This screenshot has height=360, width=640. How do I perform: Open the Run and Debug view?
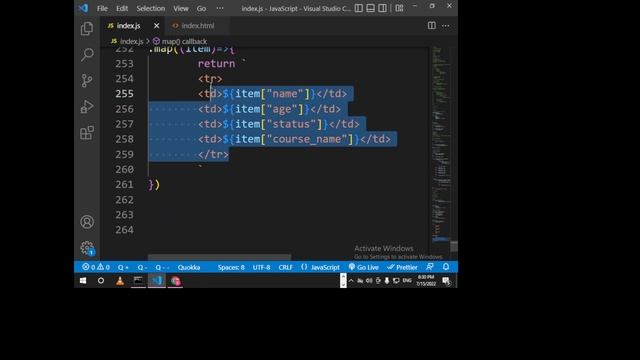pyautogui.click(x=87, y=107)
